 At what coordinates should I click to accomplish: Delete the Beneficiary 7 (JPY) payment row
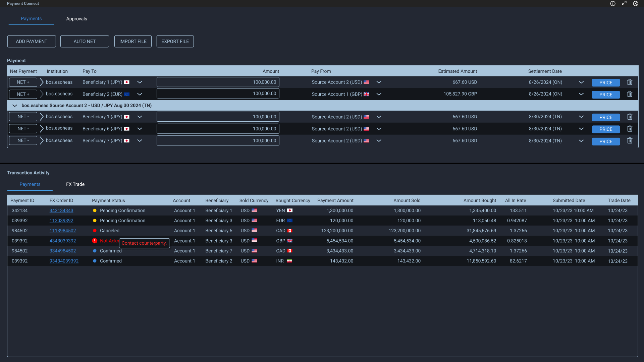click(630, 141)
